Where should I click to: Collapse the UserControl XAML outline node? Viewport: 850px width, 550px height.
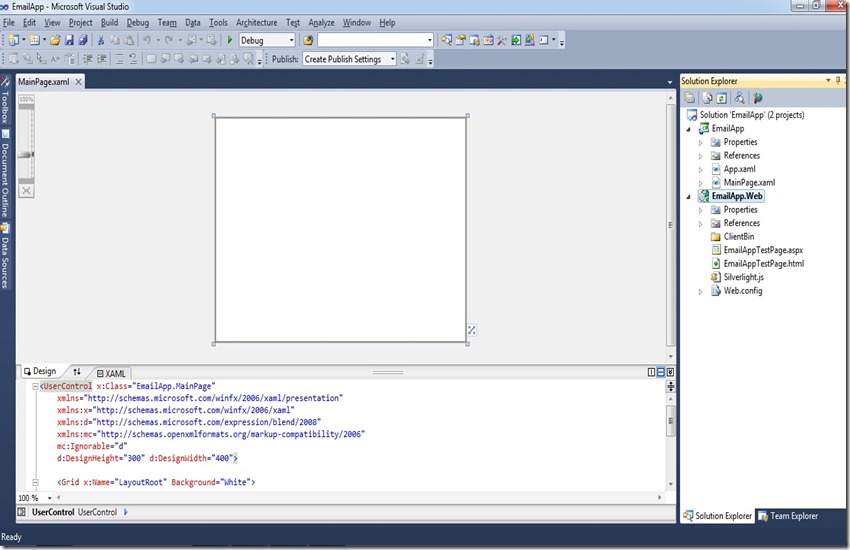(x=35, y=386)
